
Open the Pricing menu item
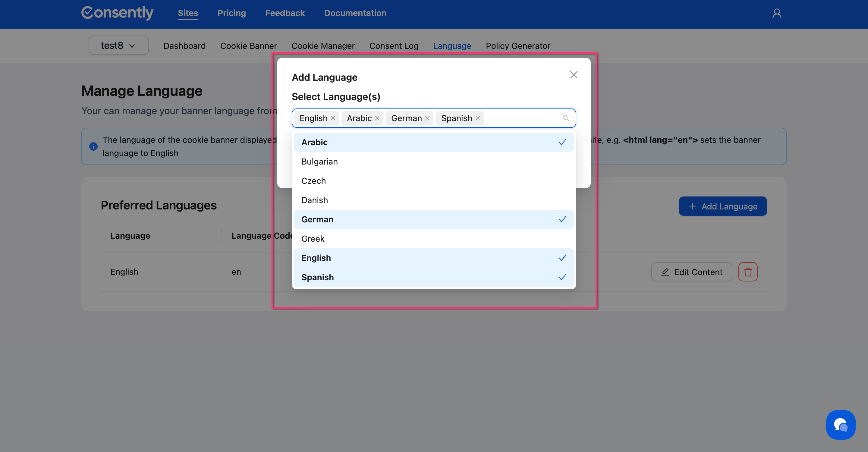tap(231, 13)
